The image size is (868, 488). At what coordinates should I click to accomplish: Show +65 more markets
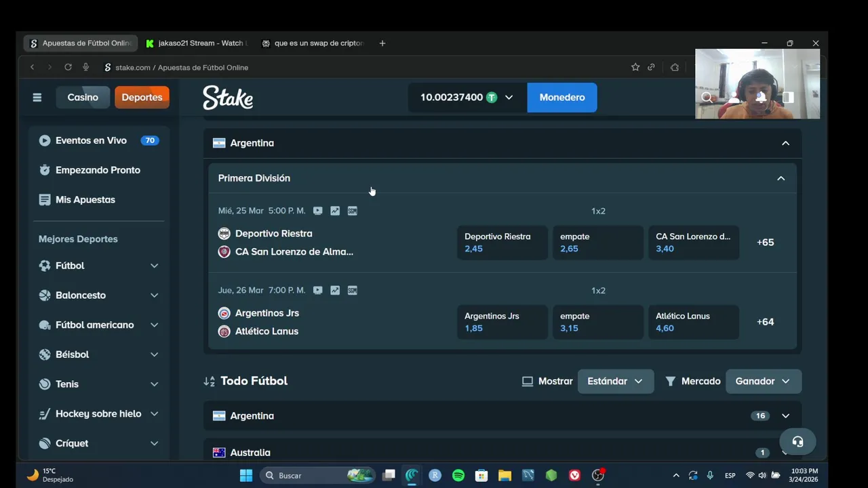(x=766, y=243)
